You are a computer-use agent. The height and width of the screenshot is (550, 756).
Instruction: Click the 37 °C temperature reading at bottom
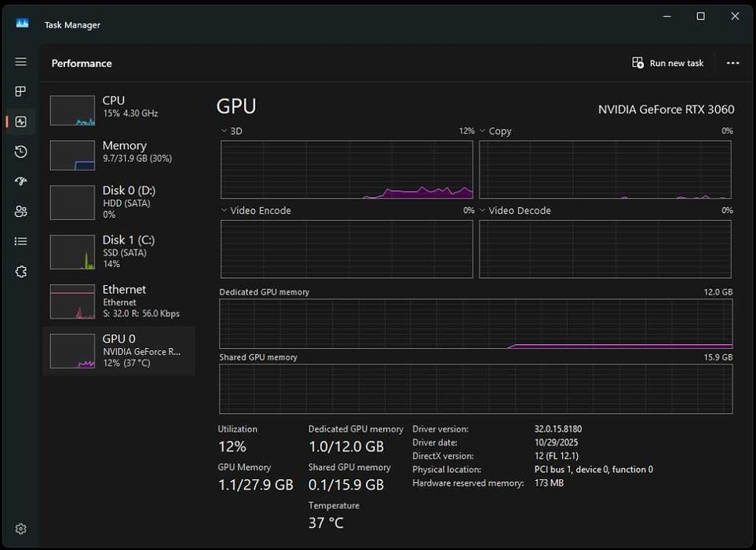coord(326,523)
